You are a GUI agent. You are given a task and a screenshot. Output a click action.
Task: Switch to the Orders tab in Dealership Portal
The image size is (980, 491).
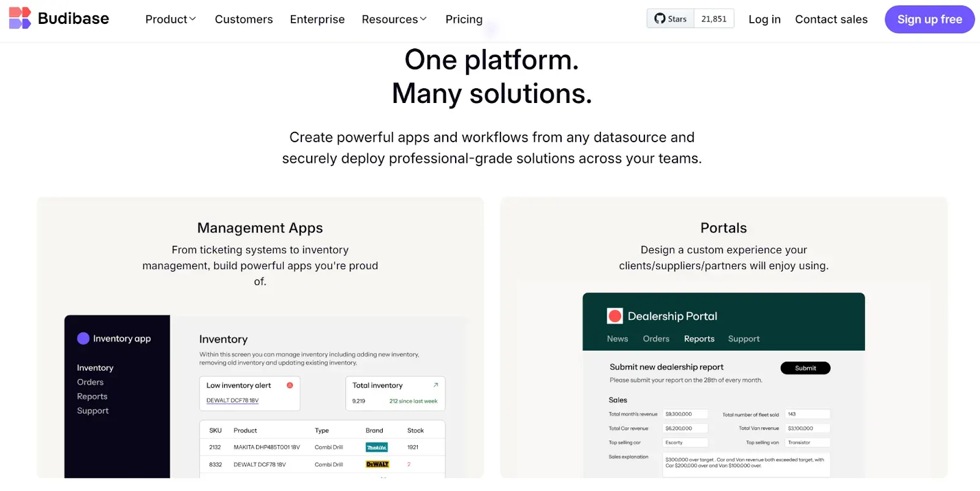pos(656,338)
